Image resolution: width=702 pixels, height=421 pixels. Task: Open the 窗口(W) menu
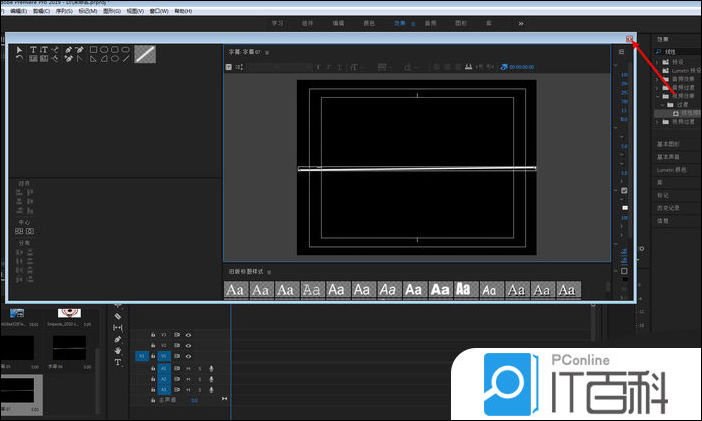[158, 10]
